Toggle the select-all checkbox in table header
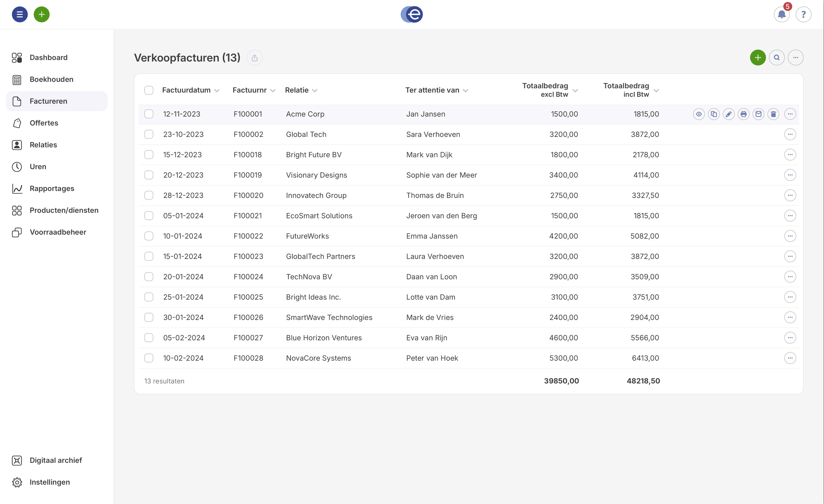This screenshot has height=504, width=824. click(x=149, y=90)
